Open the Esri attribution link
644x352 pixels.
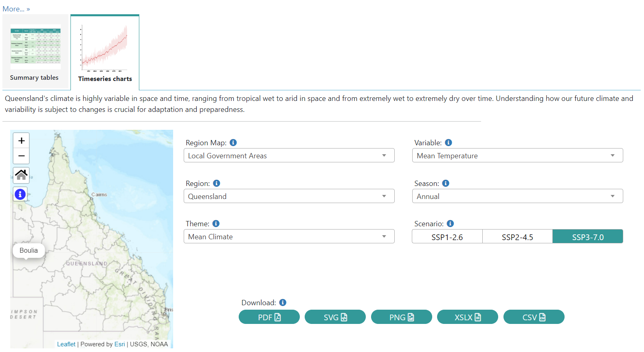120,344
